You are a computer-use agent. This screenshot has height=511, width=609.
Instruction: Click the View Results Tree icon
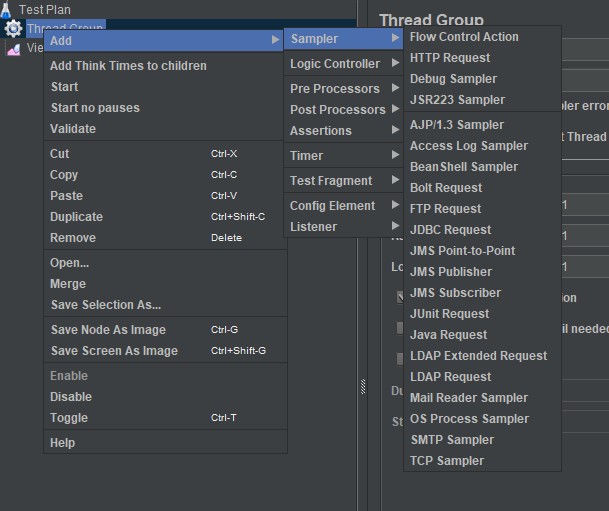[x=13, y=47]
